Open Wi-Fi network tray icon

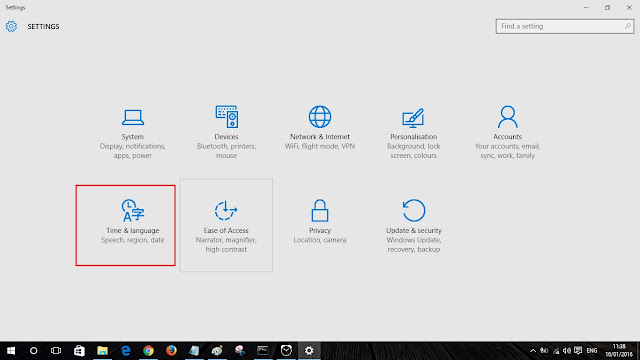click(x=556, y=351)
